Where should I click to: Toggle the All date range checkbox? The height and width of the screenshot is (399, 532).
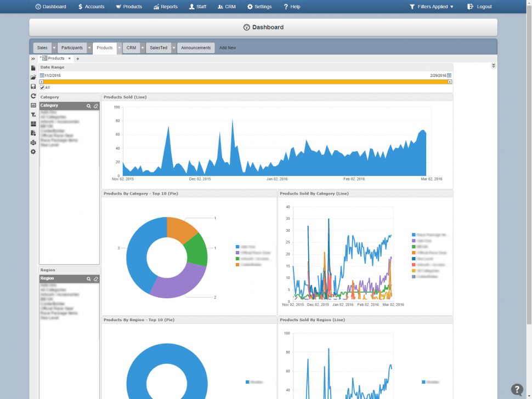(x=42, y=88)
